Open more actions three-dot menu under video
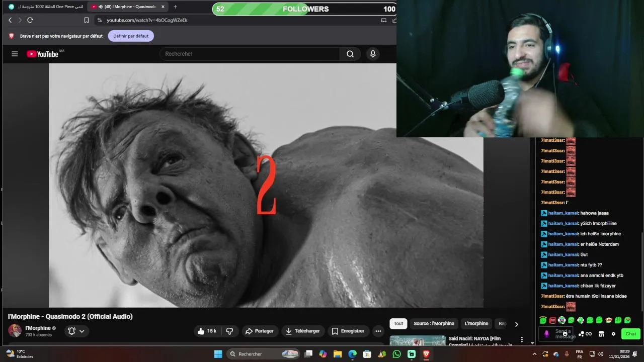 (x=378, y=331)
